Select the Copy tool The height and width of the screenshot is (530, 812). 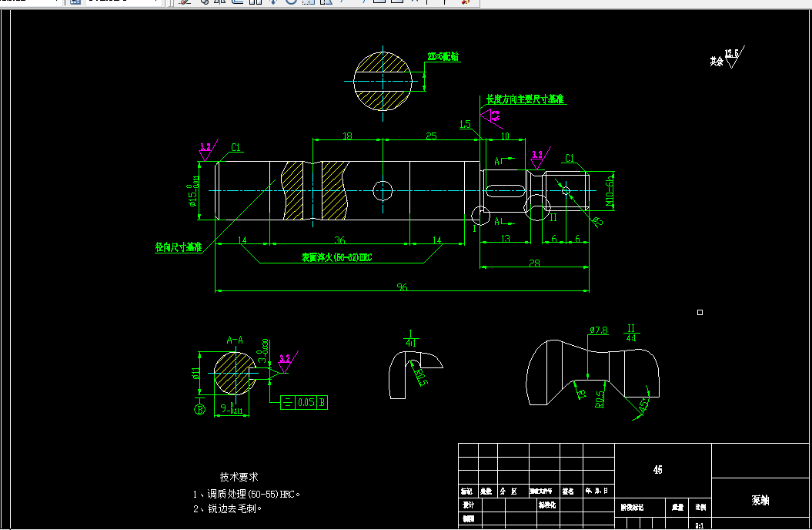coord(206,2)
